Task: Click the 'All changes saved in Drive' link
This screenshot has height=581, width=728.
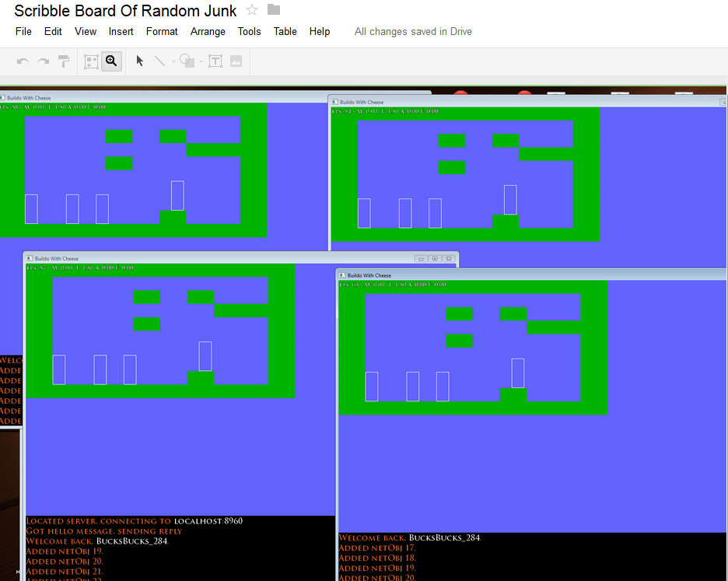Action: [x=413, y=31]
